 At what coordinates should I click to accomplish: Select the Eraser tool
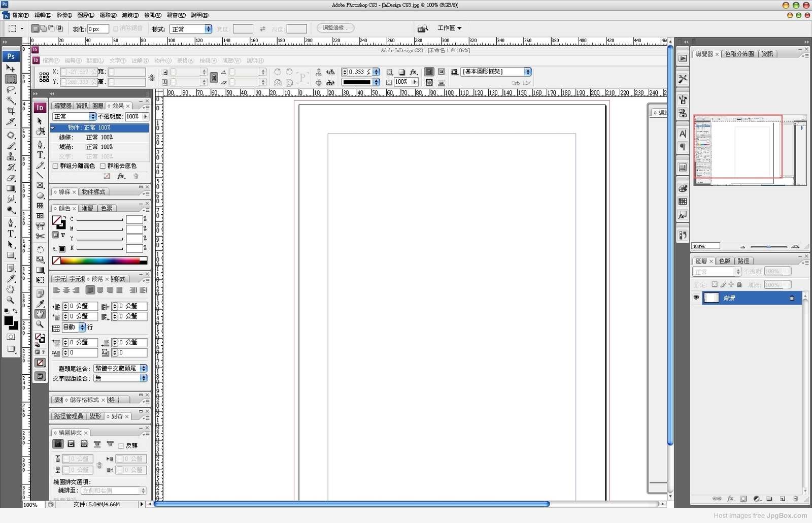tap(10, 178)
